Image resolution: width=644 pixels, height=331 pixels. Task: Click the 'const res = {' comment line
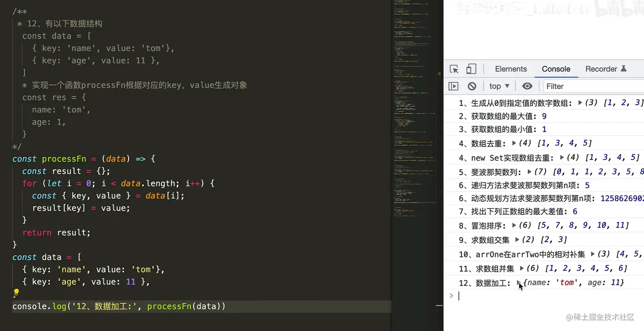(x=54, y=97)
